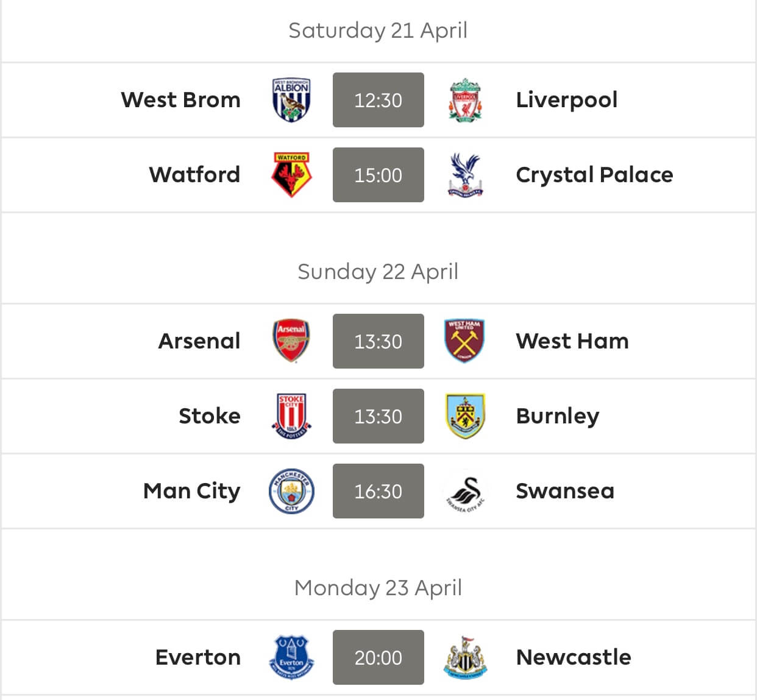
Task: Select the Watford club badge
Action: click(x=291, y=175)
